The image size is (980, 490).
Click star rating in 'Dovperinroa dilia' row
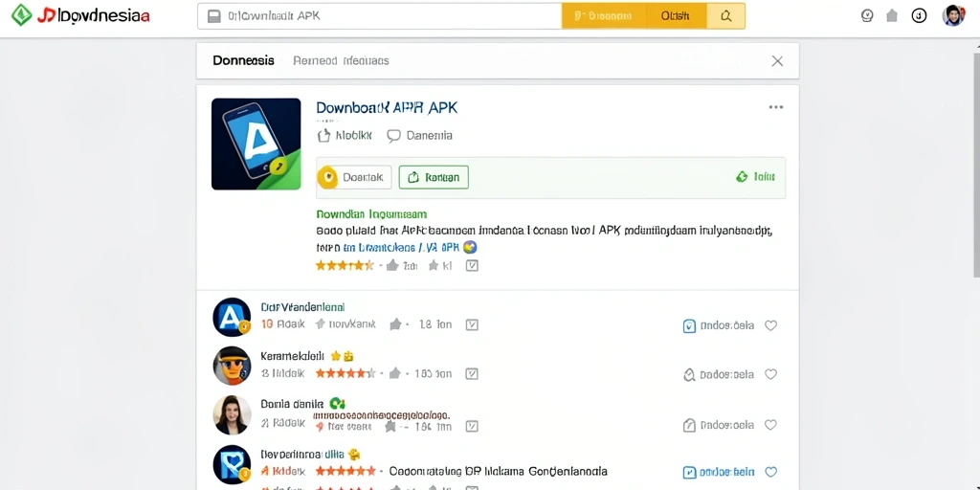pos(345,471)
